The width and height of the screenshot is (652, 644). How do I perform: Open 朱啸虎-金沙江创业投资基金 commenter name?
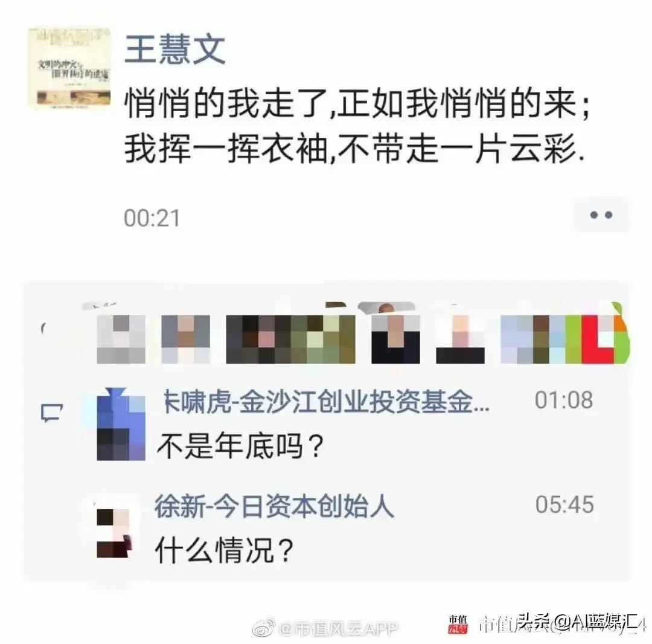(x=325, y=402)
